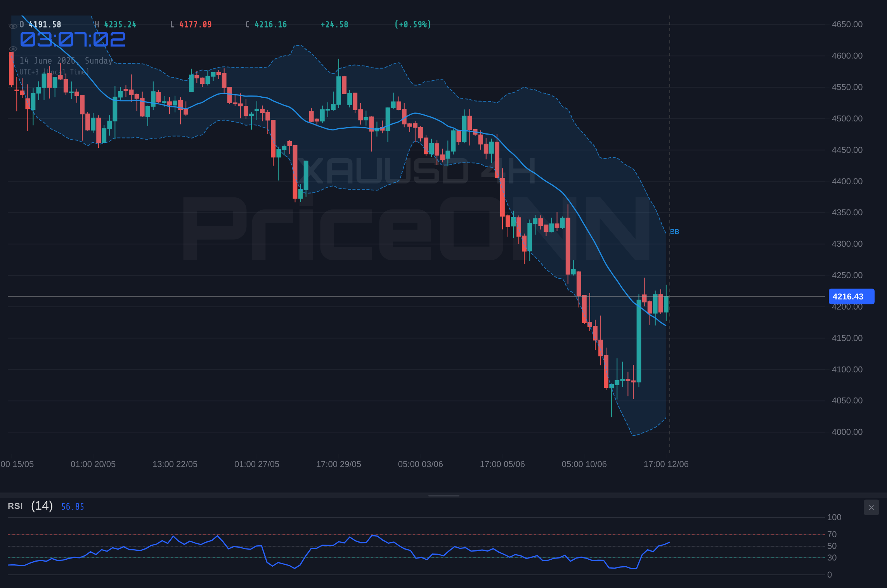Click the current price tag 4216.43
This screenshot has width=887, height=588.
click(x=851, y=296)
